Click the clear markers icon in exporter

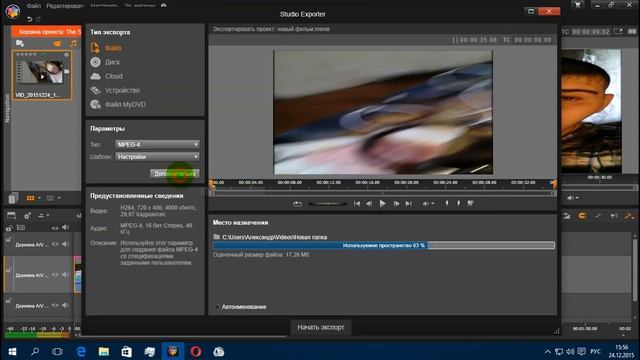[471, 203]
